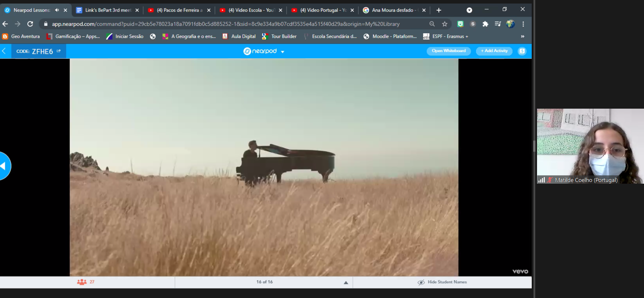Click + Add Activity button

click(494, 51)
